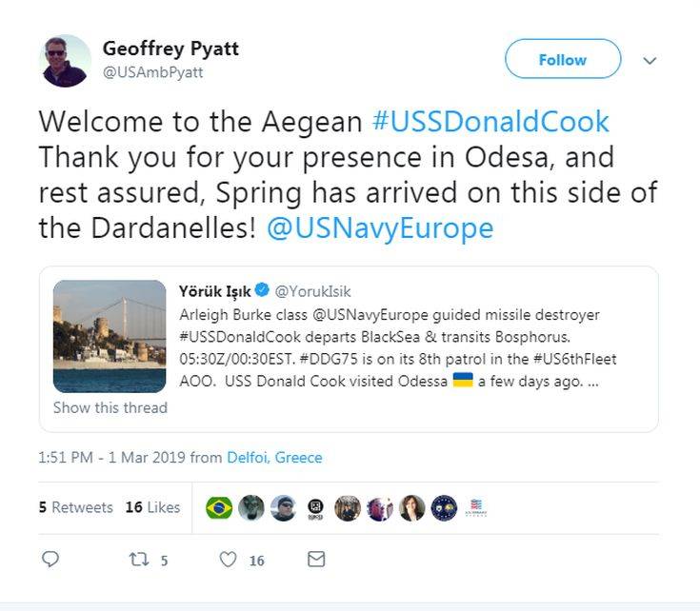Expand the quoted tweet with Show this thread

110,407
